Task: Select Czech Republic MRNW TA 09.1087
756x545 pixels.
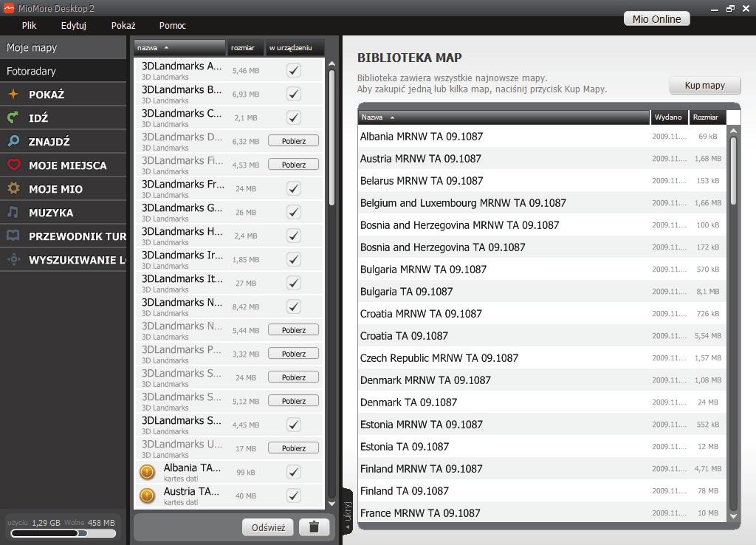Action: tap(542, 358)
